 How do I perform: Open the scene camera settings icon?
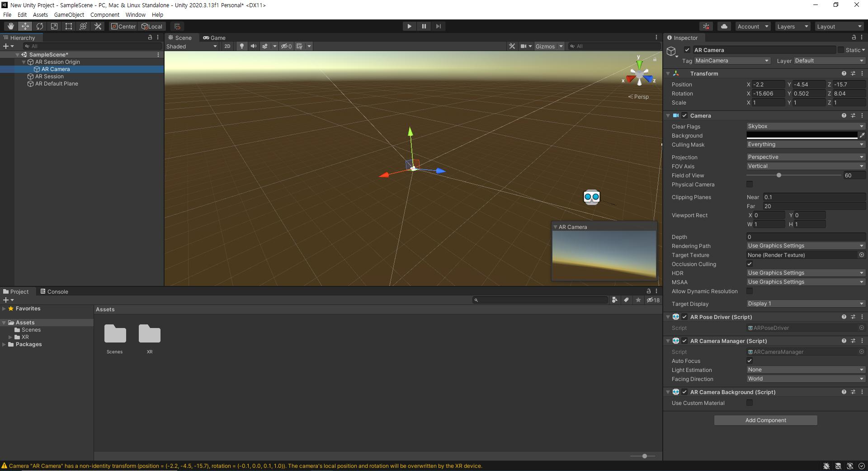point(524,46)
